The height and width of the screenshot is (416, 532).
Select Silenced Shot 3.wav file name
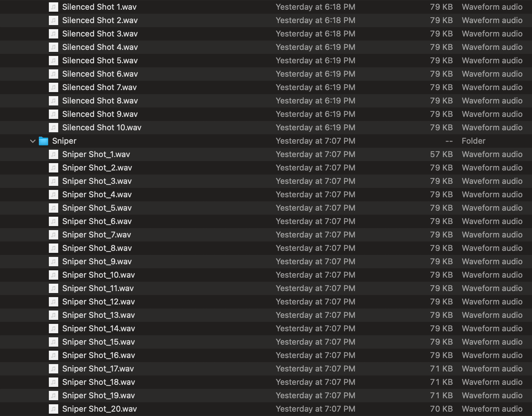[x=100, y=34]
